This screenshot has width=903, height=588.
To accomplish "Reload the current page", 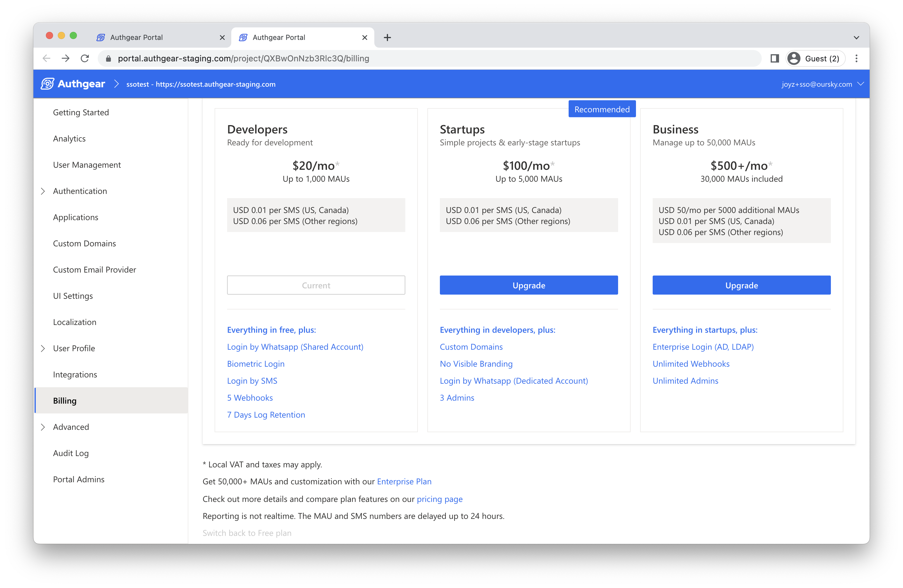I will [85, 58].
